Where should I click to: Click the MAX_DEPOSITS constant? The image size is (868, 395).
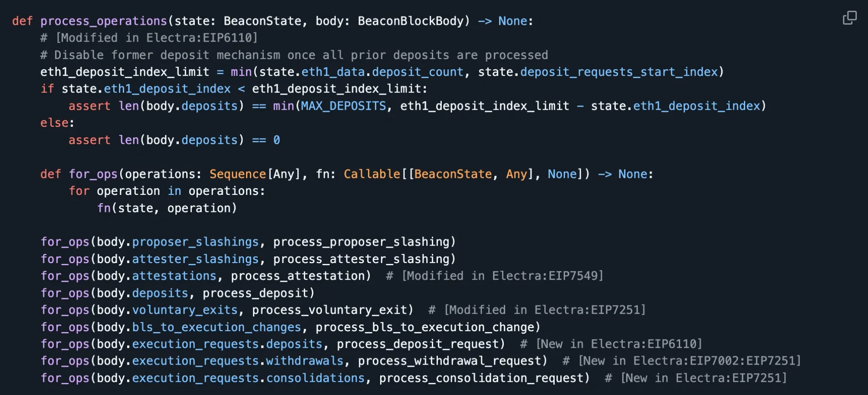(343, 106)
